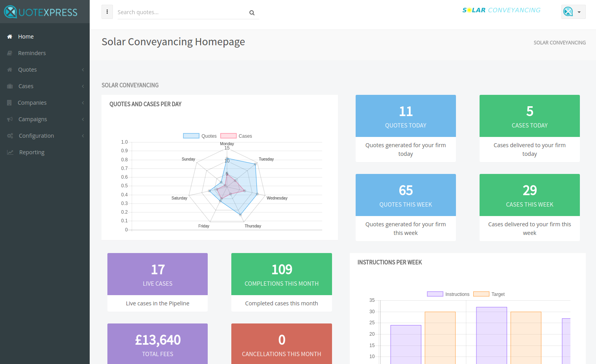Toggle the Target legend swatch

481,294
